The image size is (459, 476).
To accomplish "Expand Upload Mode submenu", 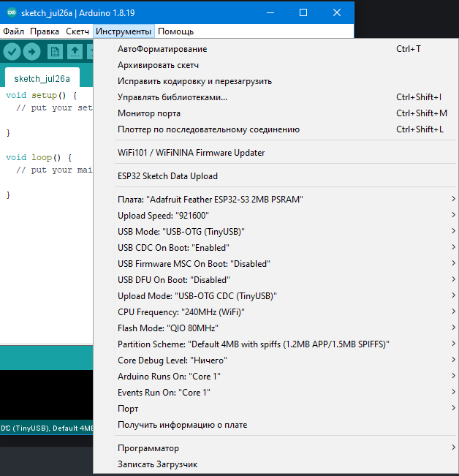I will click(x=276, y=296).
